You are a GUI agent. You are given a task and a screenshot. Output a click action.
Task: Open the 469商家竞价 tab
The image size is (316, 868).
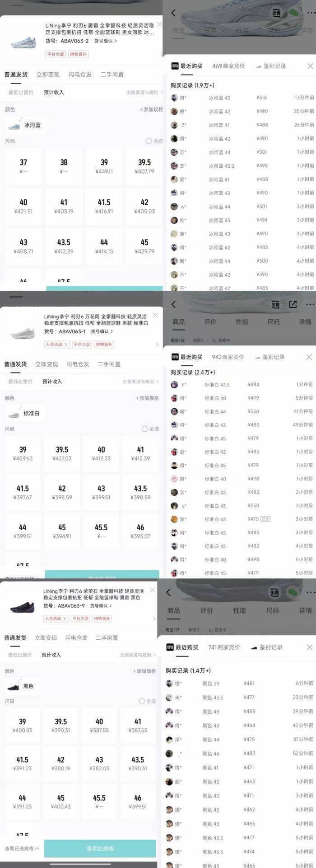[228, 66]
